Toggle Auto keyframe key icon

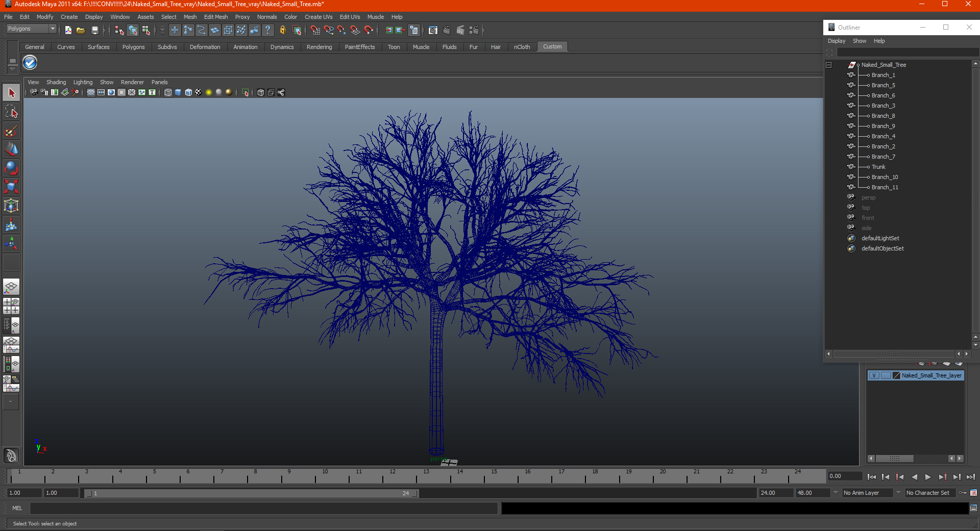point(963,493)
